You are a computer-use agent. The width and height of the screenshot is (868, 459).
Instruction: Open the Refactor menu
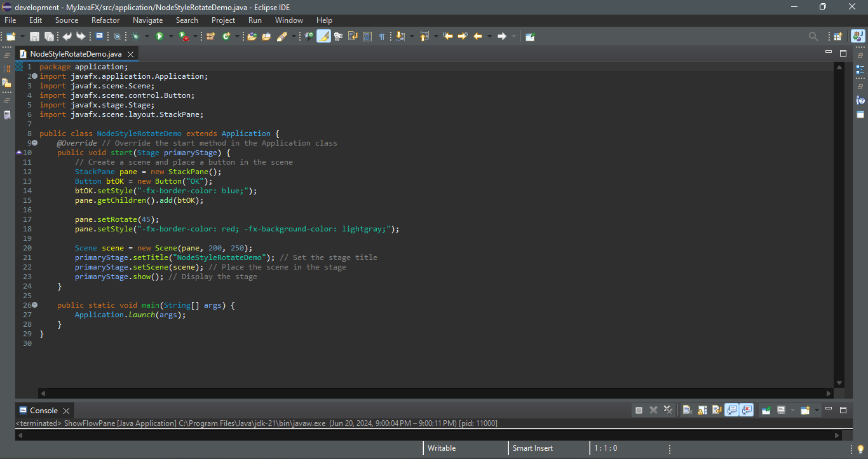[x=105, y=20]
